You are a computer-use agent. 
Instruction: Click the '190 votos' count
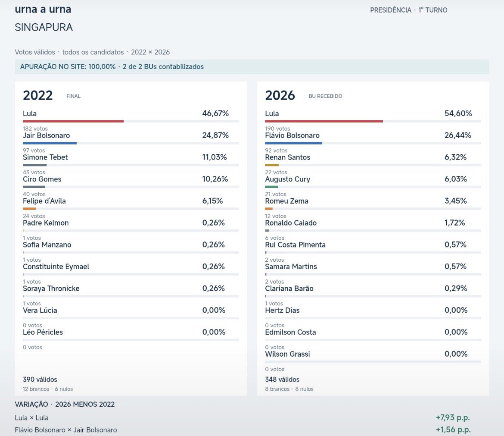(277, 129)
